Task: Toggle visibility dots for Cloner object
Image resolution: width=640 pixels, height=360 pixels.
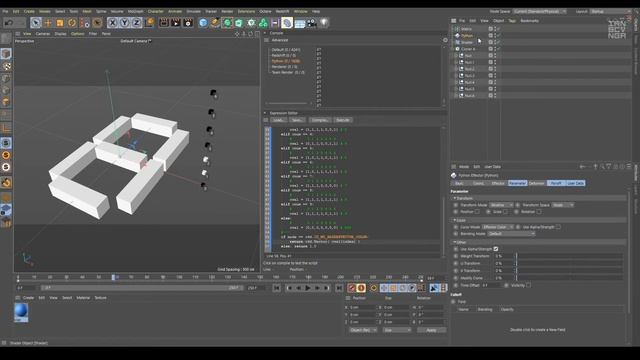Action: 495,49
